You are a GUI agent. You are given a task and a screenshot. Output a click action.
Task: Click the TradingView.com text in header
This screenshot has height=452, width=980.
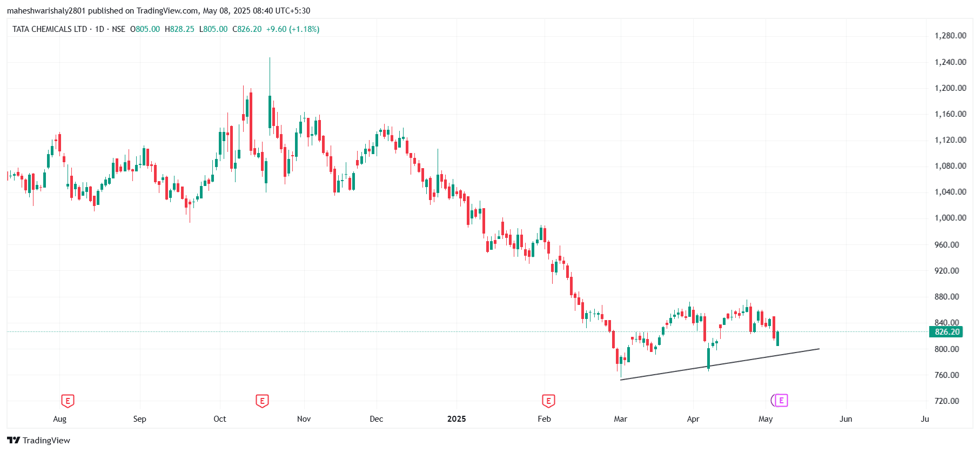(167, 11)
